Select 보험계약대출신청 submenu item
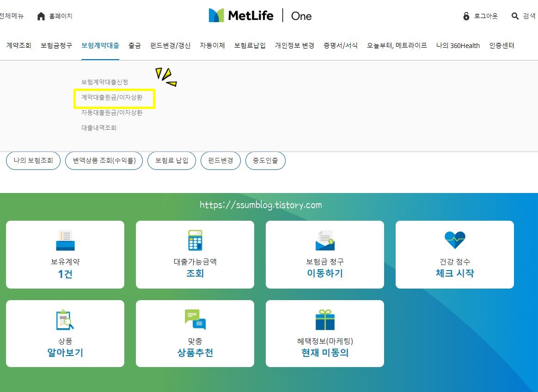 click(x=104, y=82)
